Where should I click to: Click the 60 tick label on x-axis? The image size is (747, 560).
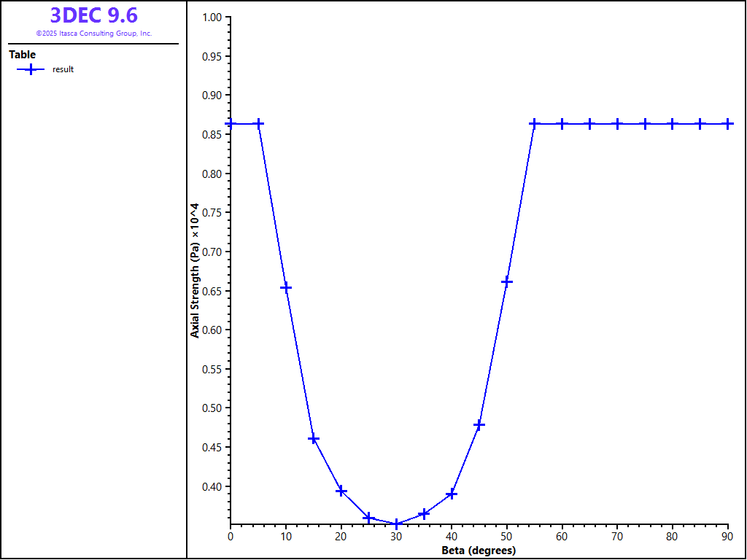click(562, 537)
